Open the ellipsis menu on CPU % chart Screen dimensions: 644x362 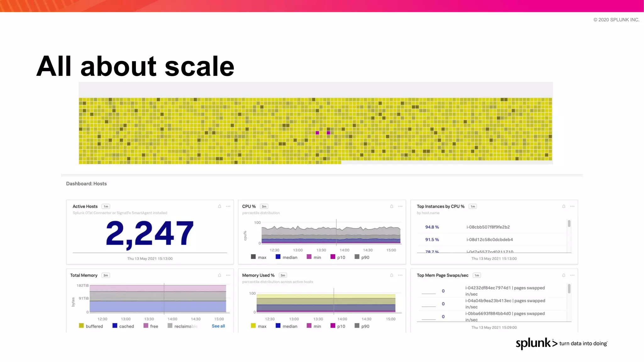(400, 206)
